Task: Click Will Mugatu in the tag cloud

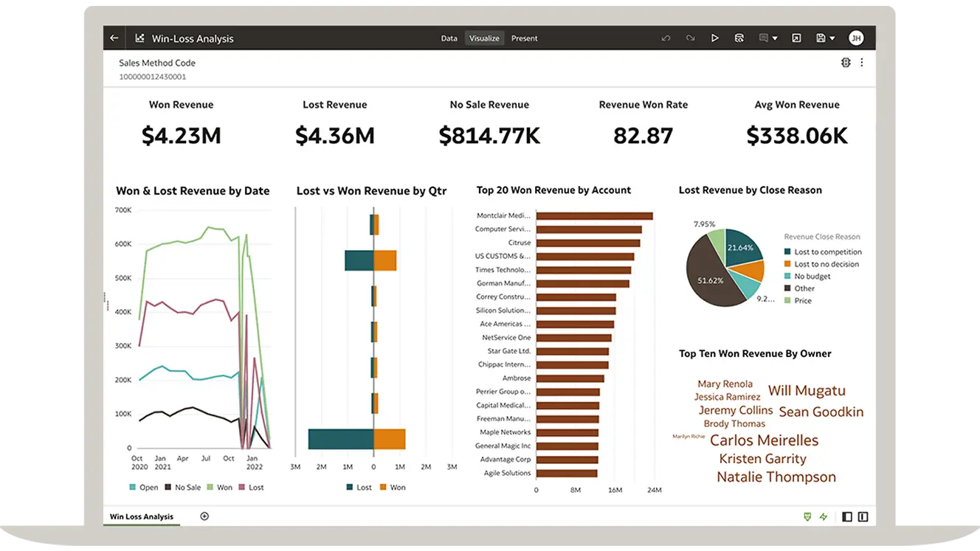Action: tap(807, 391)
